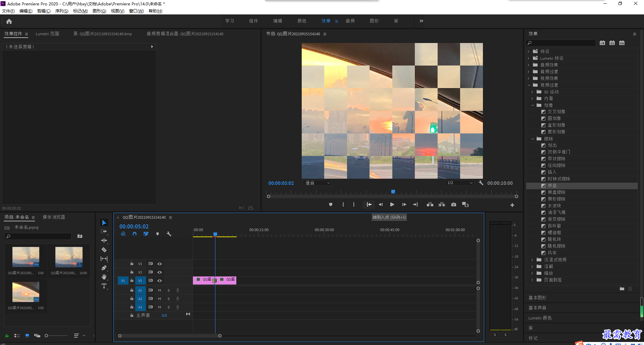Expand the 溶解 folder
Viewport: 644px width, 345px height.
(532, 266)
